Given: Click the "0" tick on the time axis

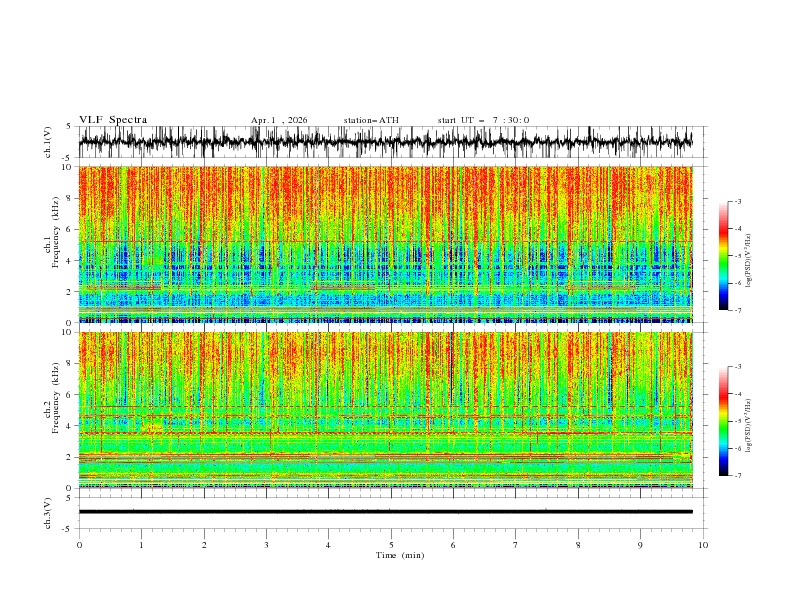Looking at the screenshot, I should [x=79, y=545].
